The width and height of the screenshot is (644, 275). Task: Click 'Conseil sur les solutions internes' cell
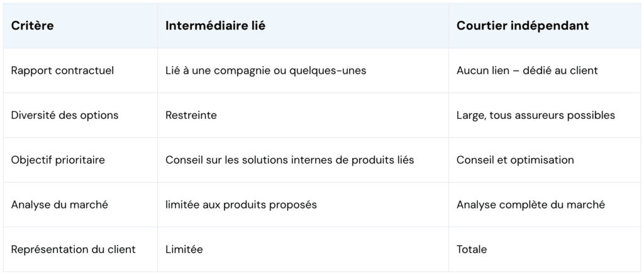(289, 160)
